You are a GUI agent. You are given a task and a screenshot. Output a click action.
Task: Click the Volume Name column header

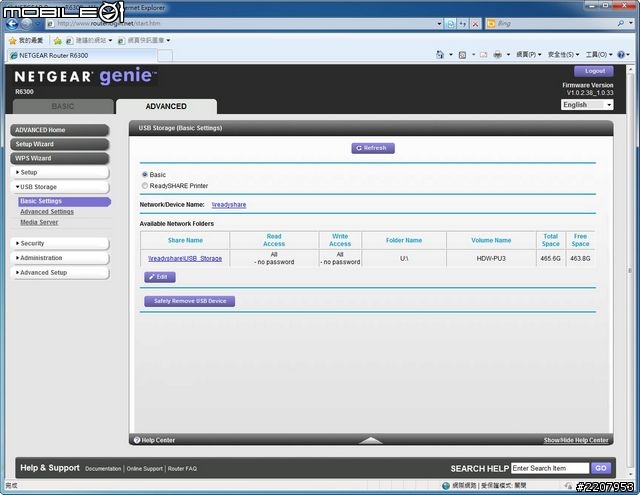[491, 240]
